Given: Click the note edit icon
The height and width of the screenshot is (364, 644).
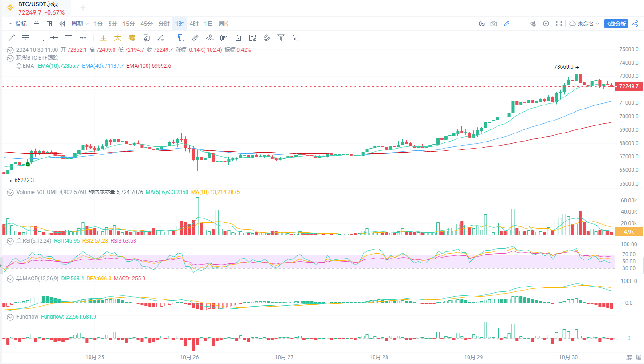Looking at the screenshot, I should (x=253, y=38).
